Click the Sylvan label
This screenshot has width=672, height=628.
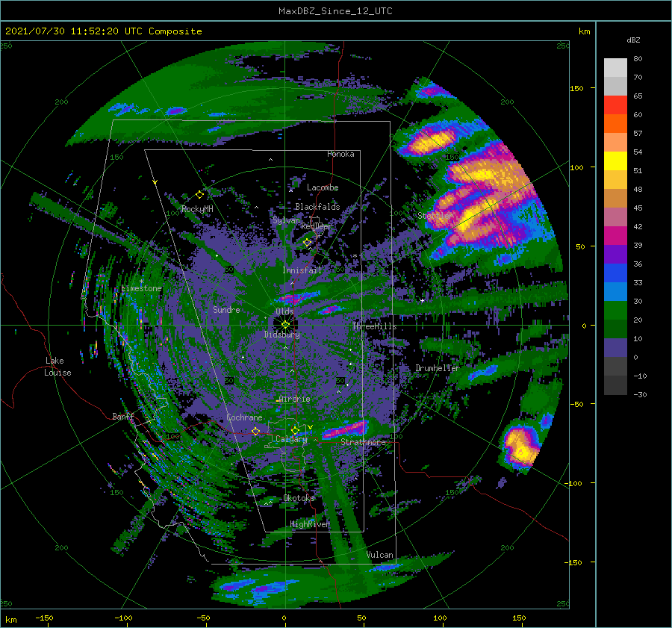286,220
